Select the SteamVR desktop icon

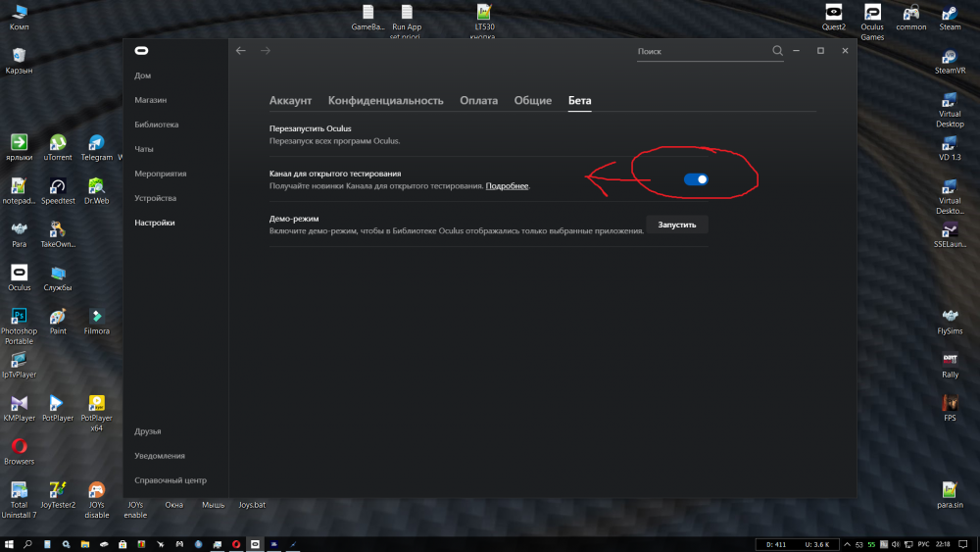(950, 61)
